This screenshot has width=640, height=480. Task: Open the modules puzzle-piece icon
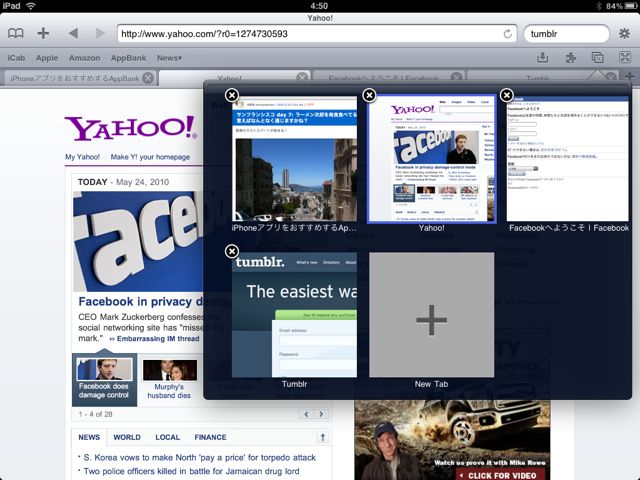[570, 58]
